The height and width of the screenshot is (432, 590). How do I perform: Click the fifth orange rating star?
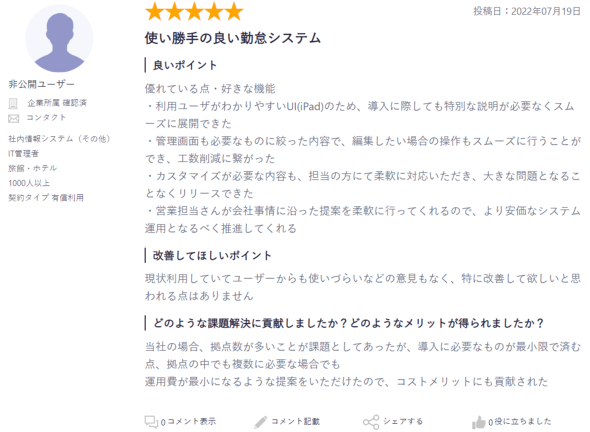pyautogui.click(x=234, y=11)
